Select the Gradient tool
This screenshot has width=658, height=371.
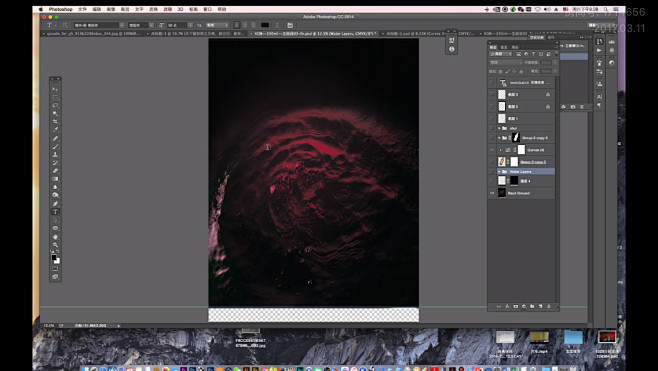55,179
